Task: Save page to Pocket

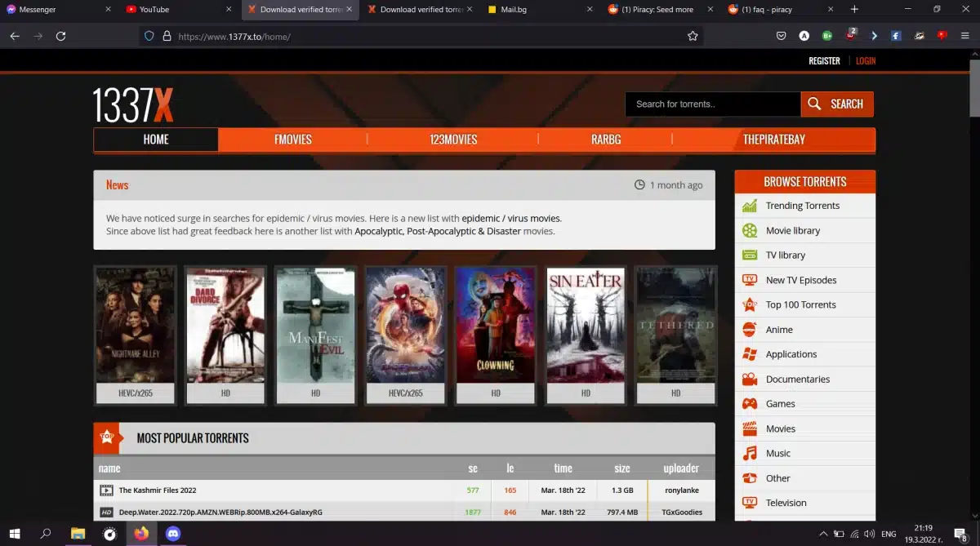Action: coord(781,36)
